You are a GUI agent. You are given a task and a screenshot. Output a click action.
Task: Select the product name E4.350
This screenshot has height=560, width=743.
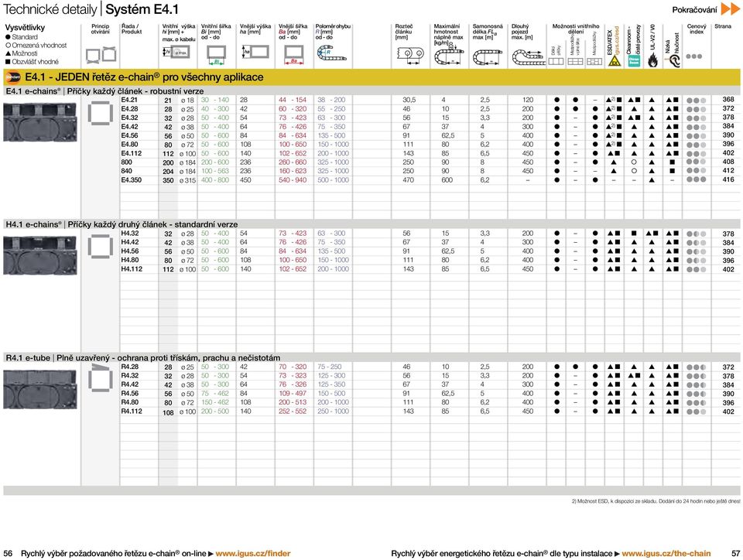(x=132, y=180)
